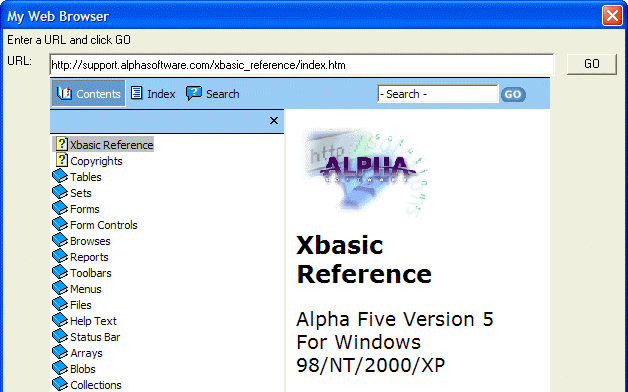Click the Menus book icon

click(x=60, y=288)
